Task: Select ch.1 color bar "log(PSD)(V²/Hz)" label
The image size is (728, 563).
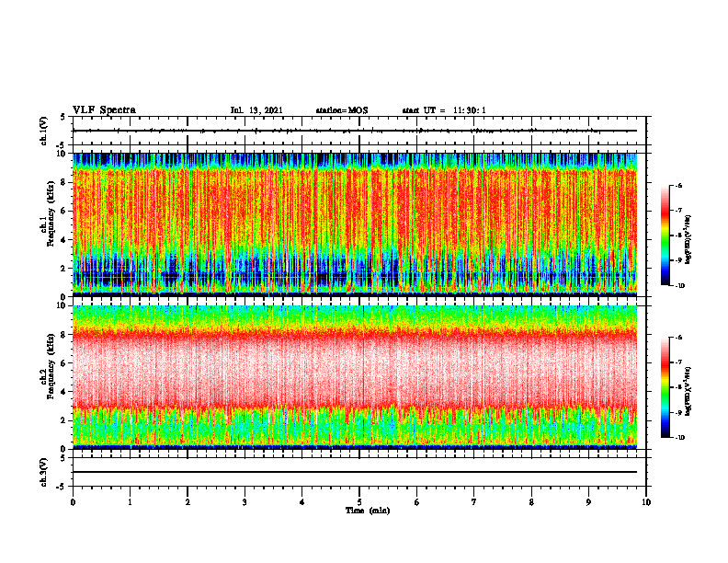Action: [x=688, y=240]
